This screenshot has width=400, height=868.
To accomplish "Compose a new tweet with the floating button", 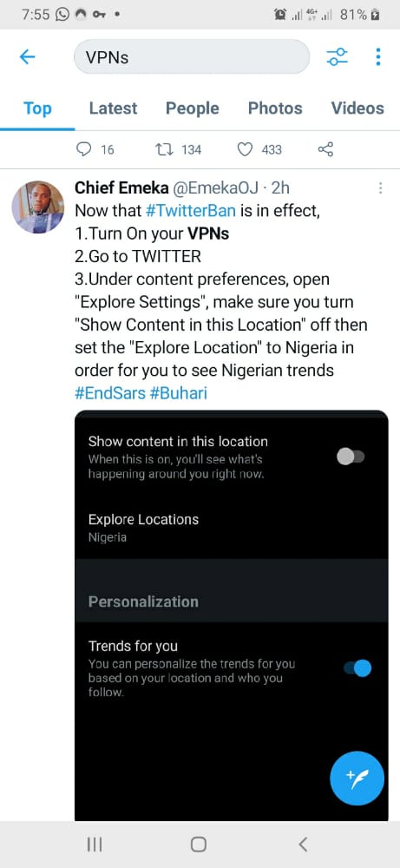I will [x=357, y=779].
